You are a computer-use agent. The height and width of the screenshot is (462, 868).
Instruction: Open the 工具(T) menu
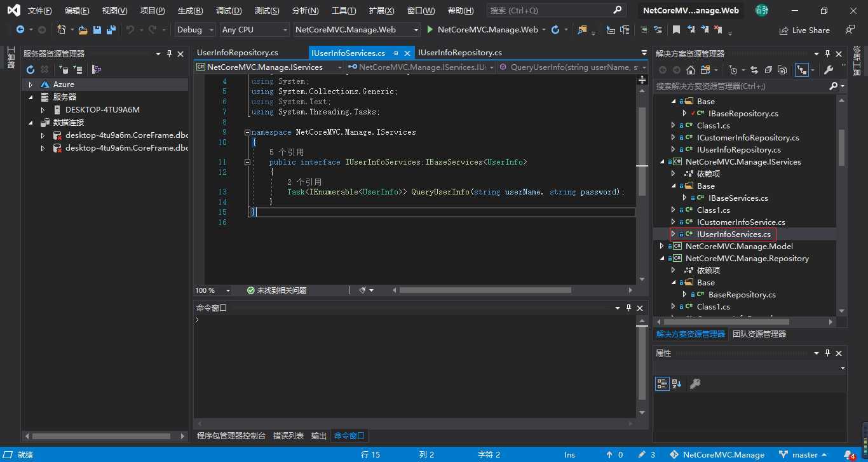click(x=344, y=11)
